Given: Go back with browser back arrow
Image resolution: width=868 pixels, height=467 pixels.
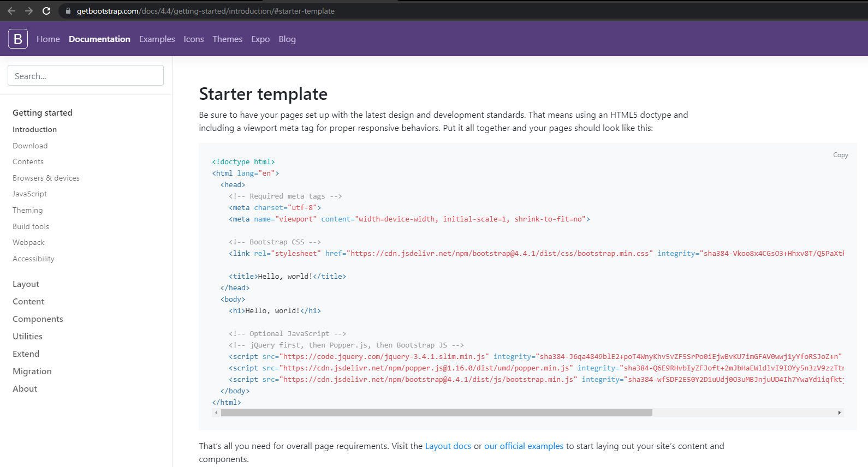Looking at the screenshot, I should coord(11,11).
